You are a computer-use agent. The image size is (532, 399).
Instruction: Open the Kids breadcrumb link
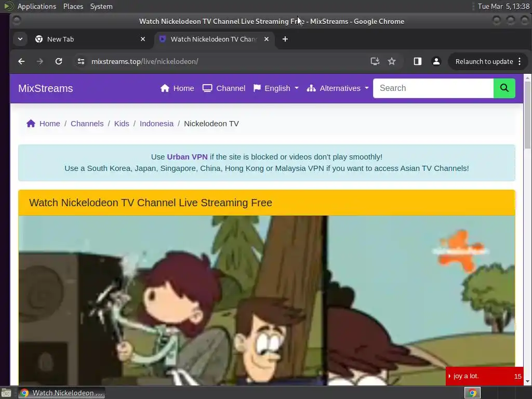pos(122,124)
